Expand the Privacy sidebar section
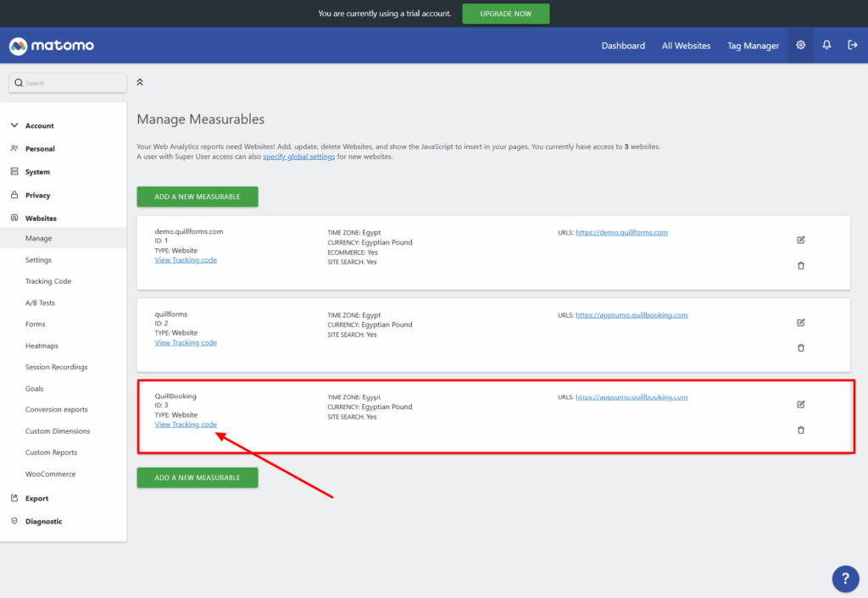 (x=37, y=196)
